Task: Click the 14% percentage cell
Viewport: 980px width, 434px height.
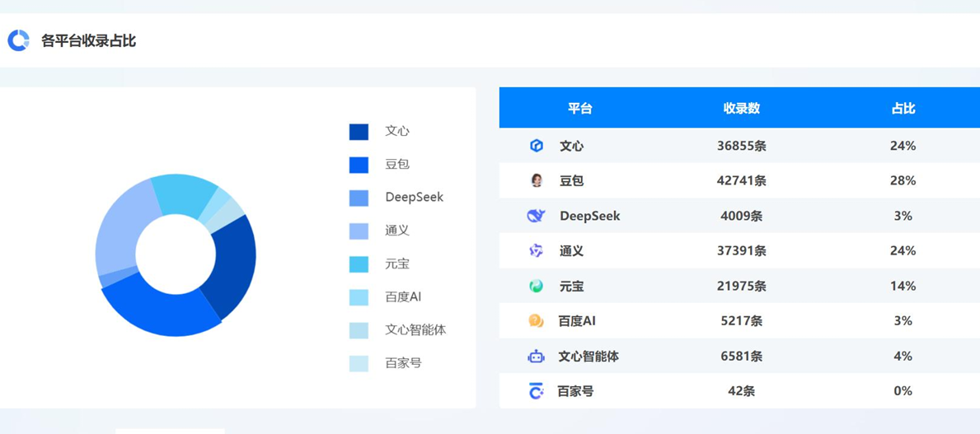Action: [903, 286]
